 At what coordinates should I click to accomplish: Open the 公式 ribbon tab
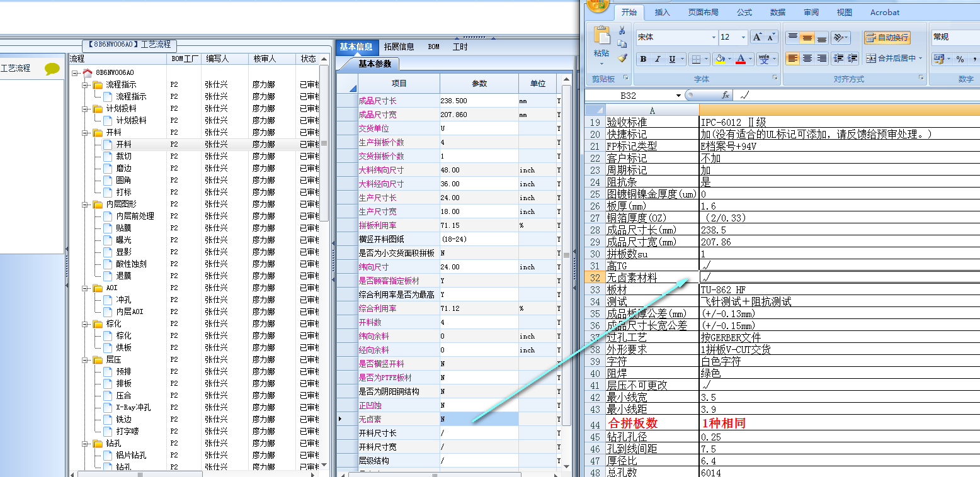pos(744,13)
